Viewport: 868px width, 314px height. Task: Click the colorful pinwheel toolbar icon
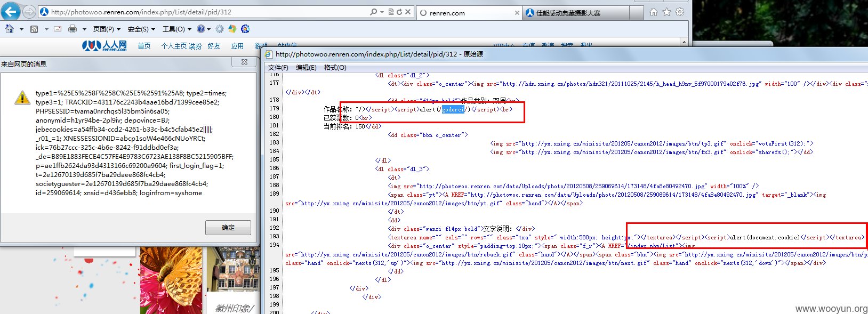pyautogui.click(x=232, y=29)
